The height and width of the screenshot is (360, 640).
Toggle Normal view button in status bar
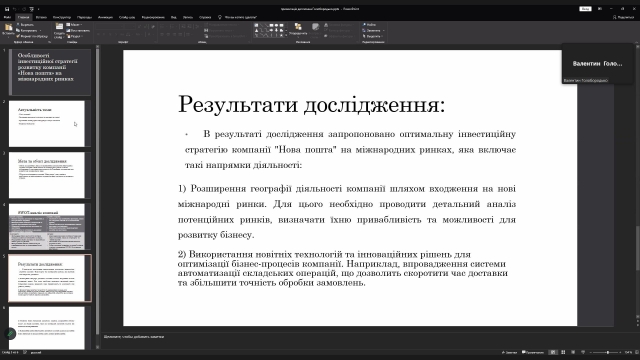553,352
